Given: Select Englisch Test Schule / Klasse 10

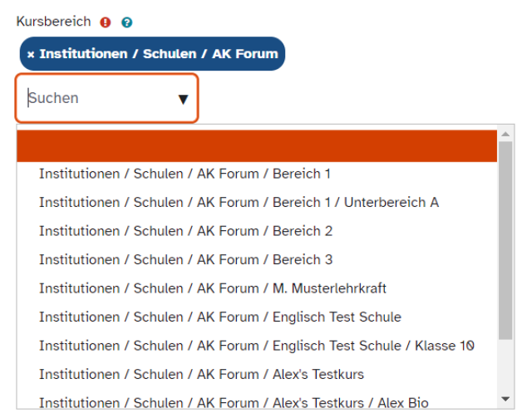Looking at the screenshot, I should (257, 346).
